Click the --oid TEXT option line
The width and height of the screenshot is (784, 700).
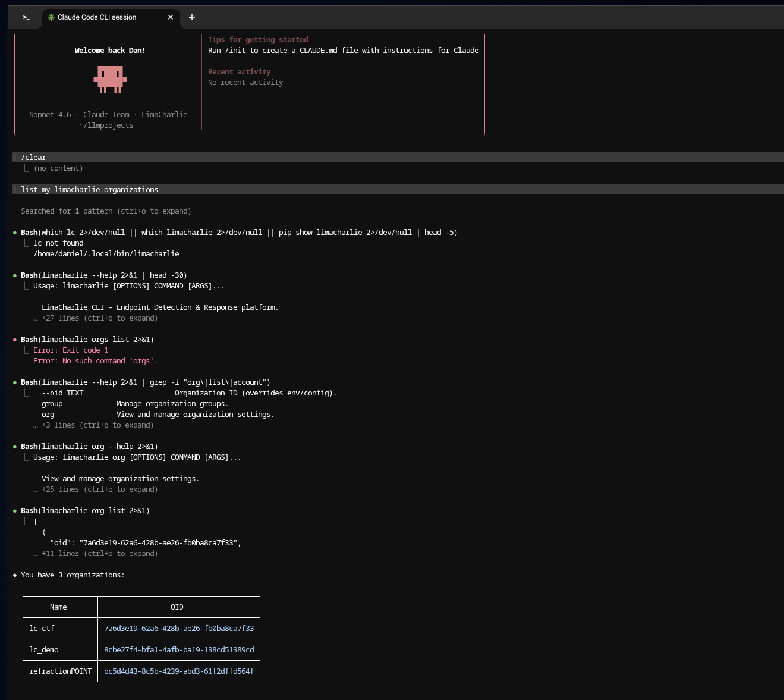(189, 393)
